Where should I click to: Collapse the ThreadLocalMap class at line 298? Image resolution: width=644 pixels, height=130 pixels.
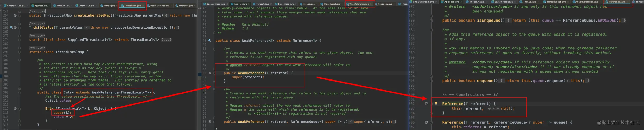tap(20, 52)
